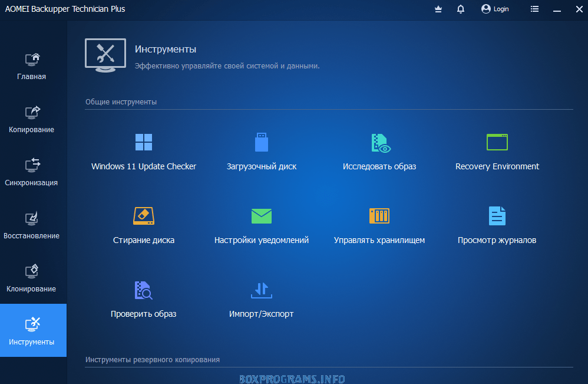Click the Загрузочный диск text label

click(262, 166)
